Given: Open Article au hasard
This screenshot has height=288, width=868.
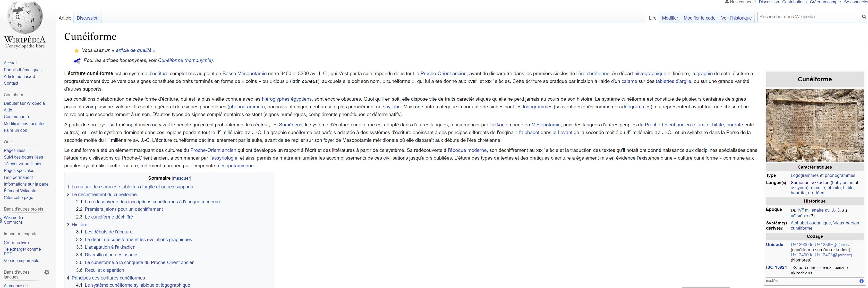Looking at the screenshot, I should click(x=19, y=76).
